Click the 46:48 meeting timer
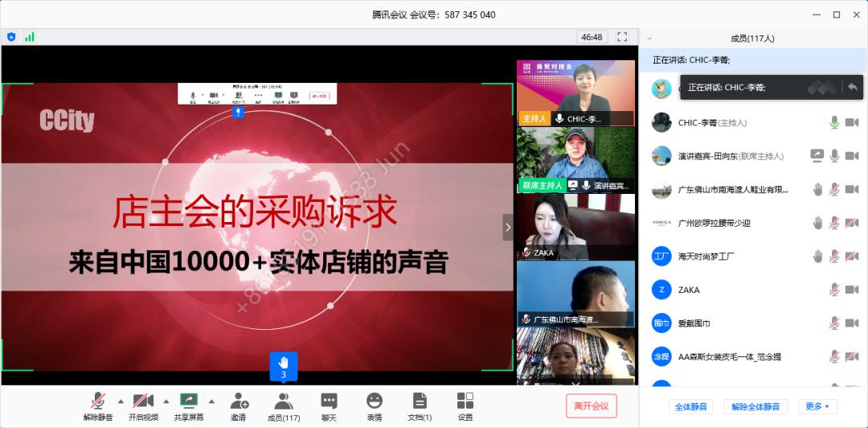 point(592,37)
